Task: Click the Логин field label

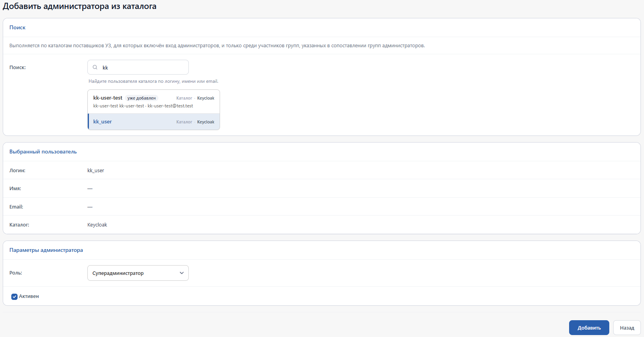Action: (17, 170)
